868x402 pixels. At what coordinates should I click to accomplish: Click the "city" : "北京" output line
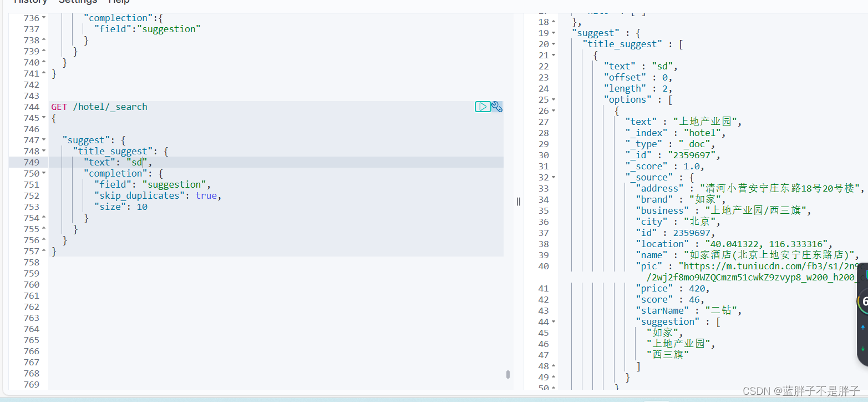678,222
